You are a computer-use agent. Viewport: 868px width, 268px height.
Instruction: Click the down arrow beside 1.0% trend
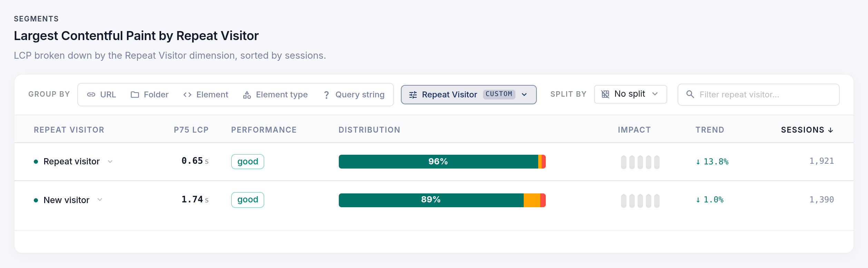tap(698, 200)
